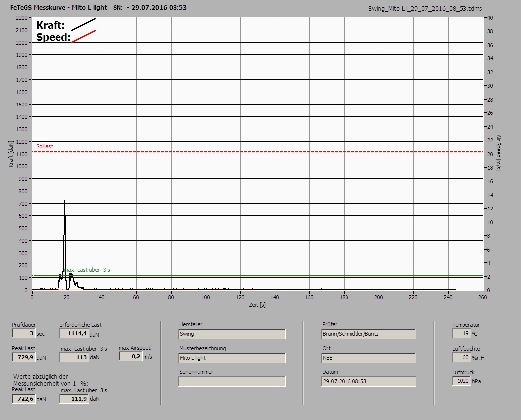Viewport: 521px width, 420px height.
Task: Click the Hersteller label
Action: [x=191, y=324]
